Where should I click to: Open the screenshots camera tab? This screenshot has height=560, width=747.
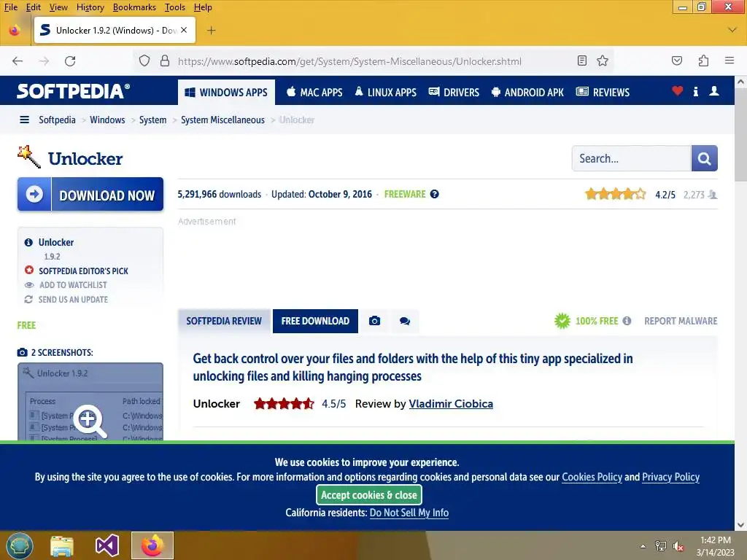coord(374,321)
